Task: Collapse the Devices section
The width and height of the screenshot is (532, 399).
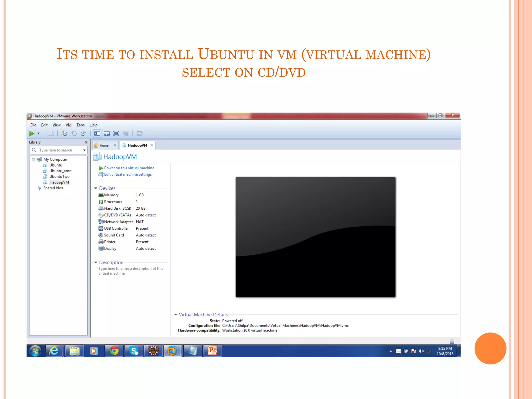Action: click(x=96, y=188)
